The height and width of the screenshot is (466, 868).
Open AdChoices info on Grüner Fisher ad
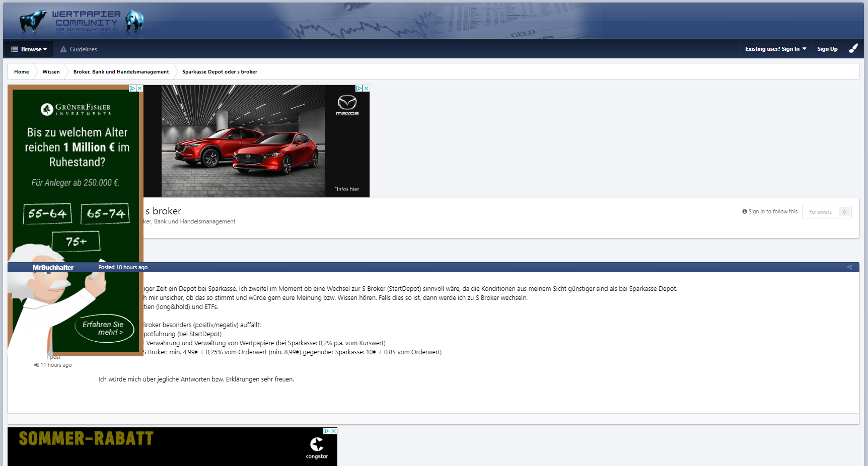click(132, 88)
